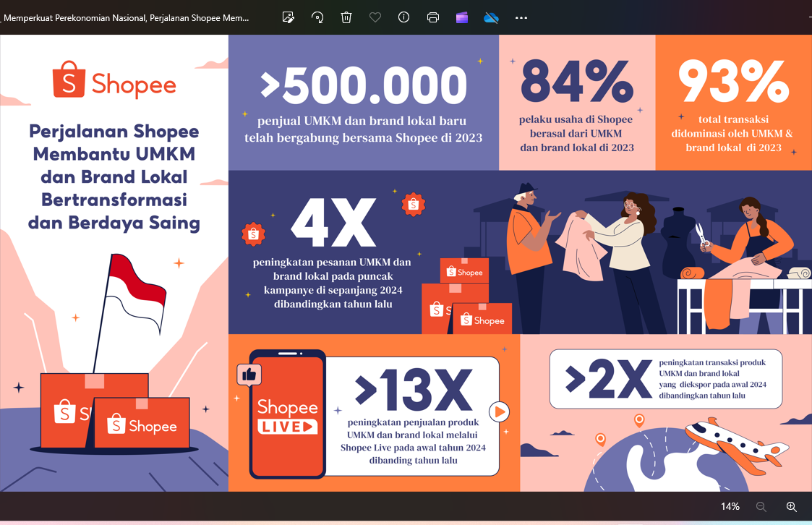
Task: Click the OneDrive cloud icon
Action: [491, 18]
